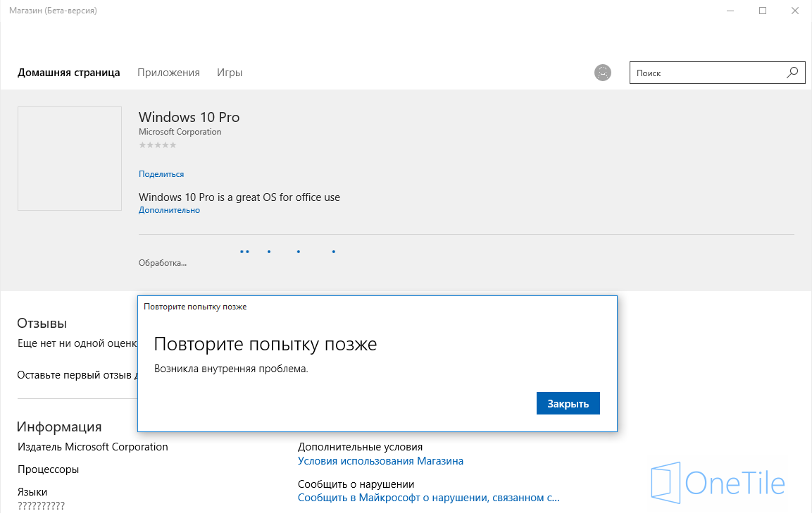Click the star rating under Microsoft Corporation

[x=158, y=145]
